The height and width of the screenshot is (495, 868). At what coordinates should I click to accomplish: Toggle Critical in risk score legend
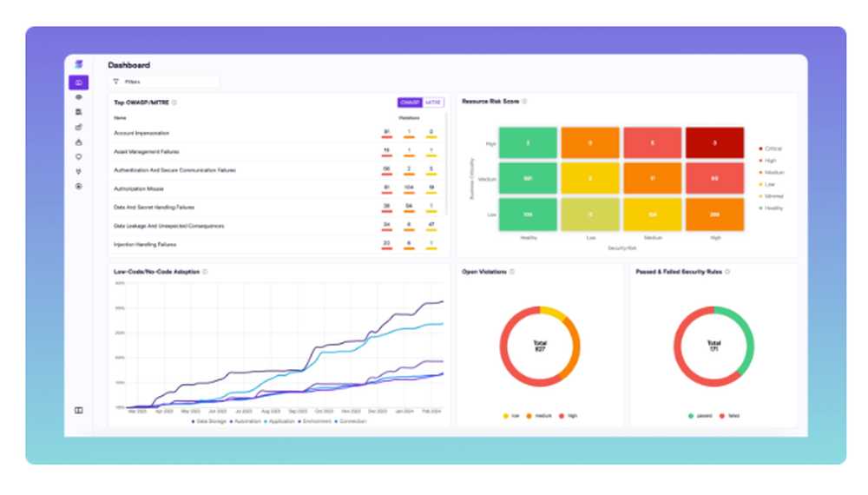(770, 148)
